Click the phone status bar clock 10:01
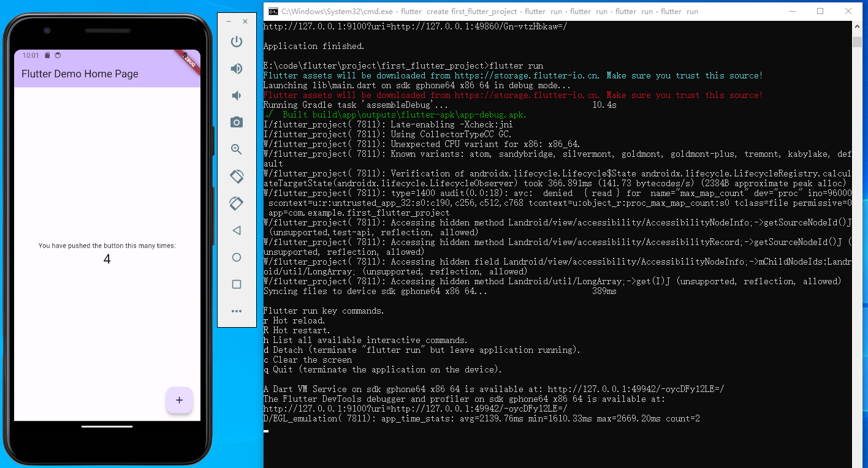 click(x=31, y=55)
